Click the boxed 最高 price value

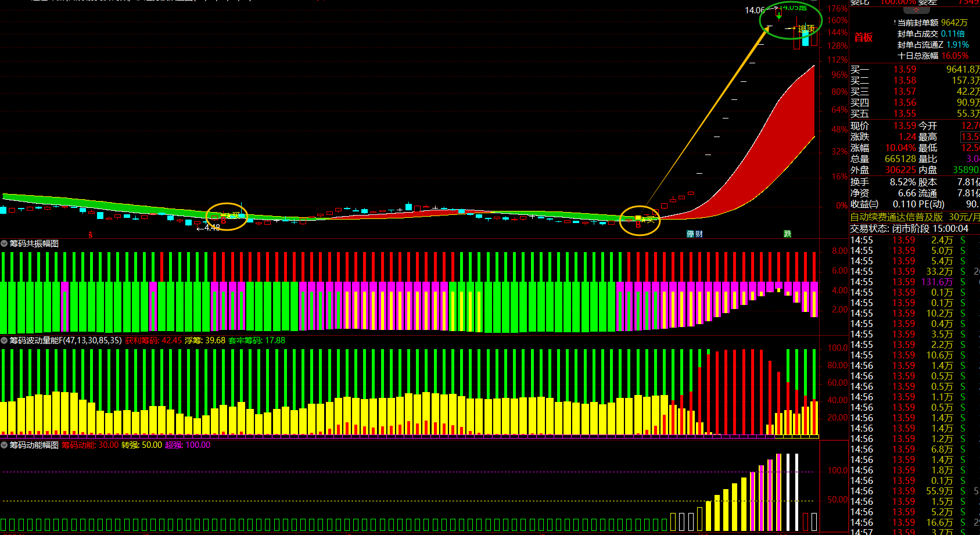[970, 137]
